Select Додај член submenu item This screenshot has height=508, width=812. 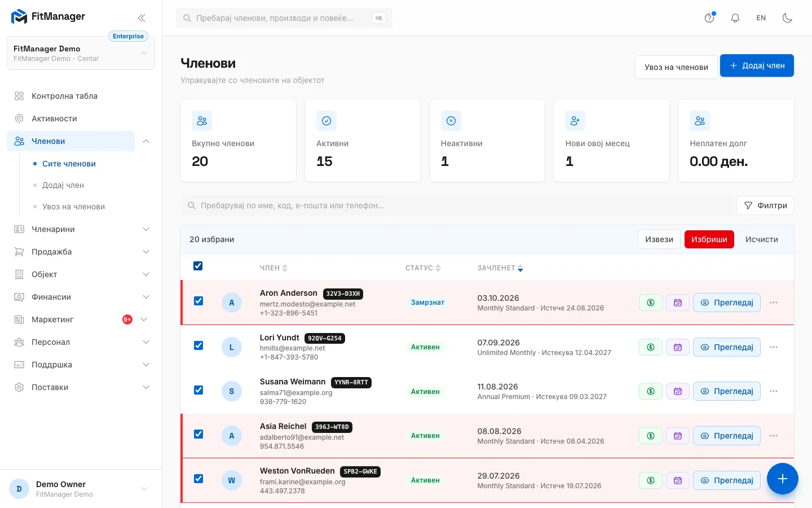pyautogui.click(x=63, y=185)
